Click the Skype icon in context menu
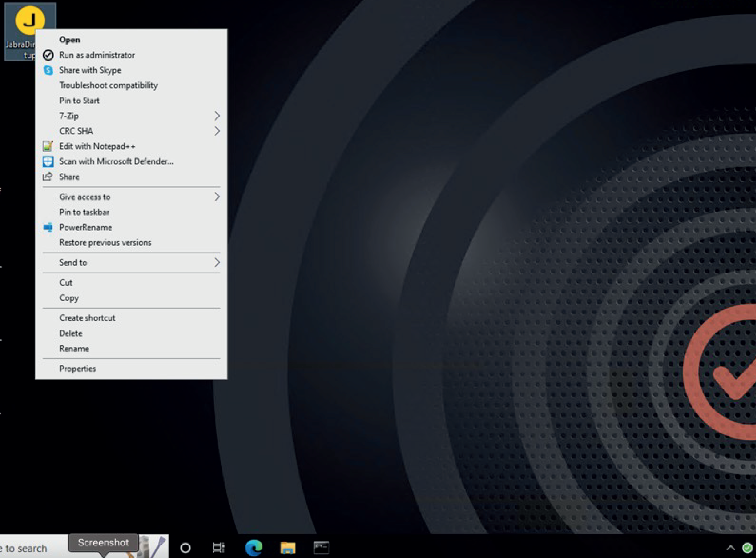This screenshot has width=756, height=558. click(48, 70)
